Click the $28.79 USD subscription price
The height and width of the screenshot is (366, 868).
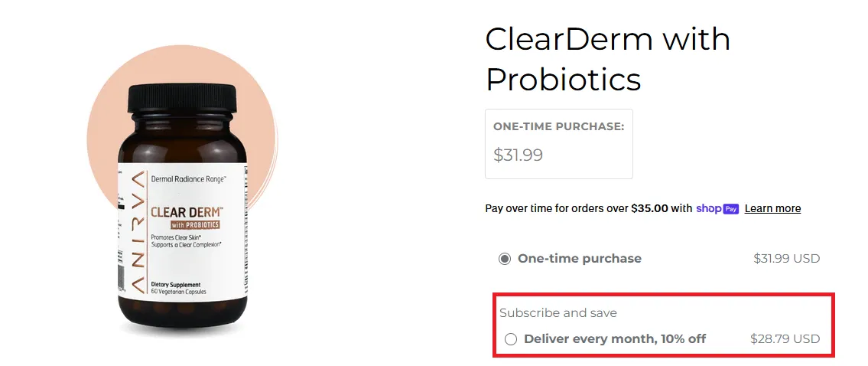785,338
